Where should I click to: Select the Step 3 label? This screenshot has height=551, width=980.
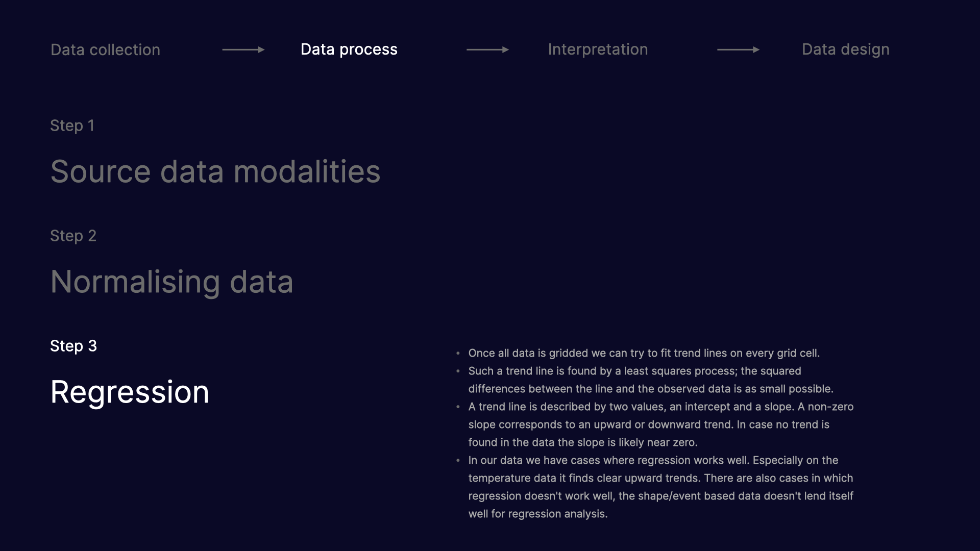tap(73, 346)
